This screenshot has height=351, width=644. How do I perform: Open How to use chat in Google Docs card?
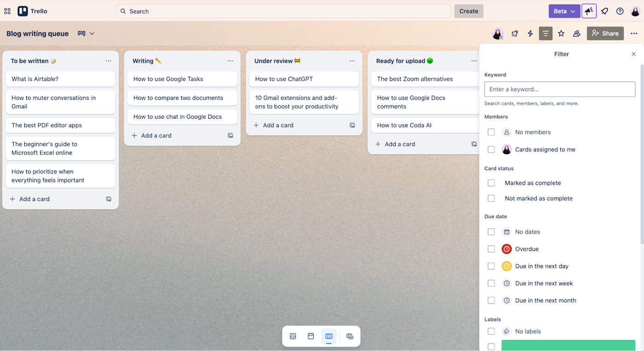click(x=182, y=117)
